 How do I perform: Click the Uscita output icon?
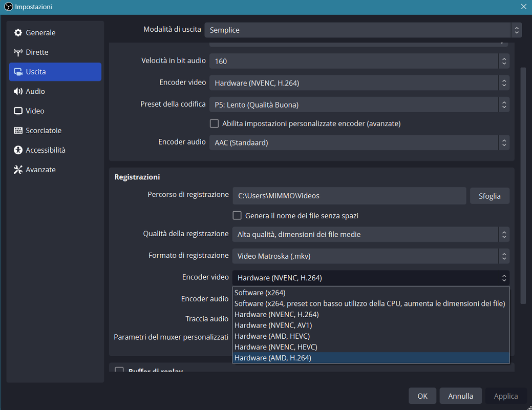[x=18, y=72]
